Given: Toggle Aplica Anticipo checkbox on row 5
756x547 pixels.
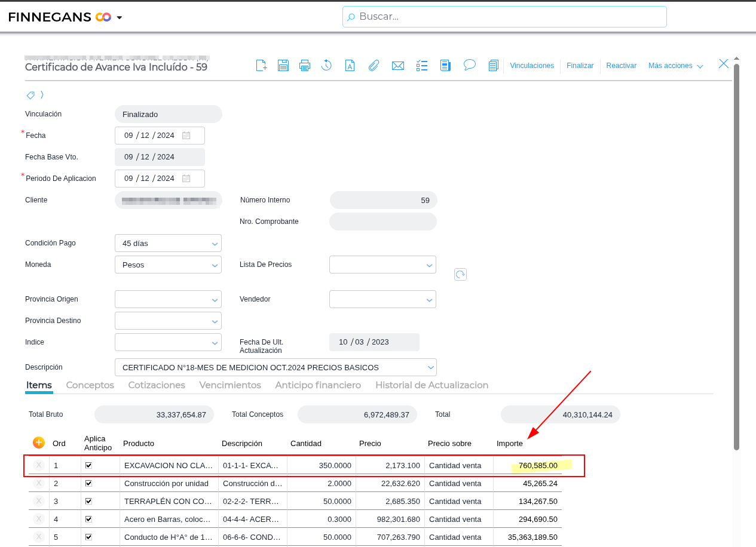Looking at the screenshot, I should pyautogui.click(x=89, y=537).
